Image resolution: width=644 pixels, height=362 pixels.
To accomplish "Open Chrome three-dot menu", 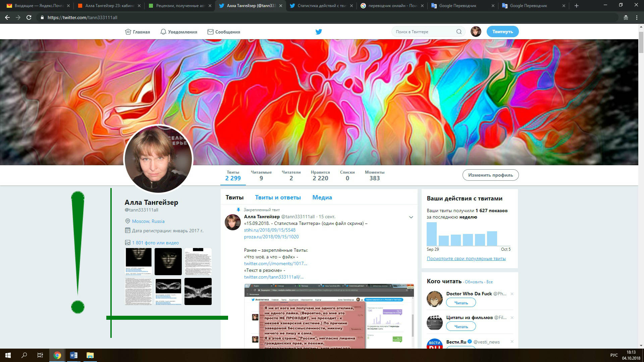I will (x=637, y=17).
